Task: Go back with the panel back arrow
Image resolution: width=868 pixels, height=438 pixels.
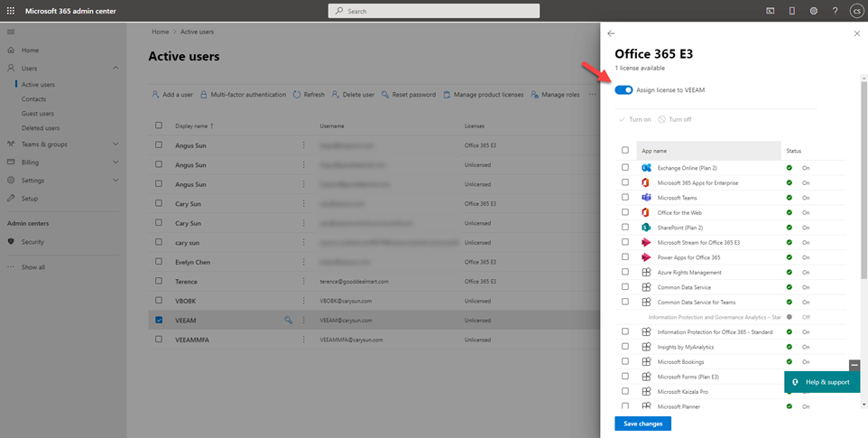Action: (x=611, y=33)
